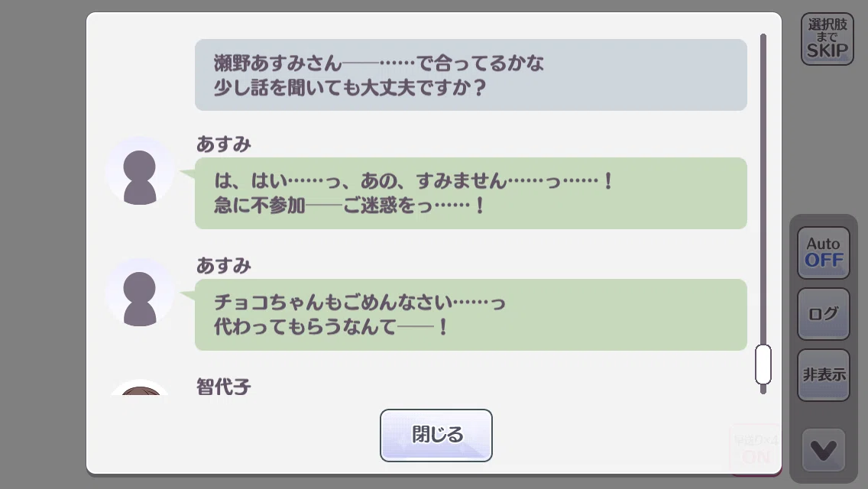Screen dimensions: 868x489
Task: Toggle the faint 早送り×4 ON button
Action: tap(756, 449)
